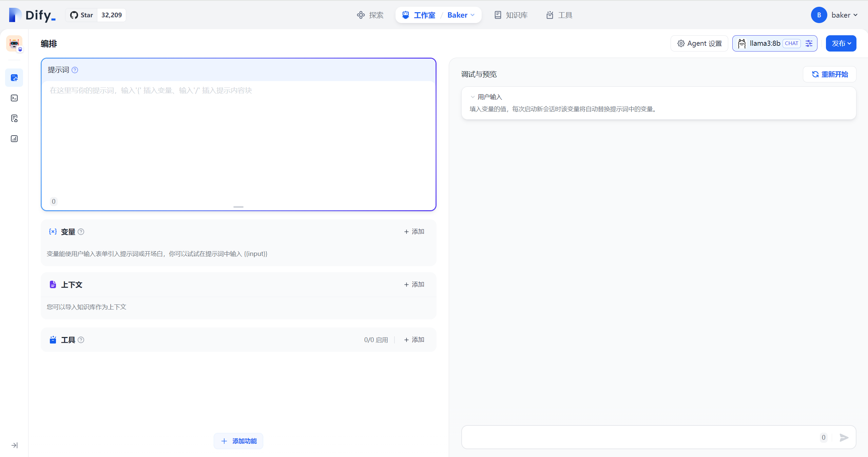868x457 pixels.
Task: Open the 工具 tab in top navigation
Action: click(559, 15)
